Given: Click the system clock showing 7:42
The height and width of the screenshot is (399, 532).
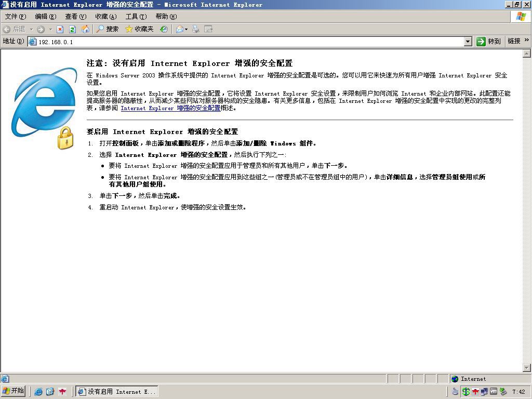Looking at the screenshot, I should 519,392.
